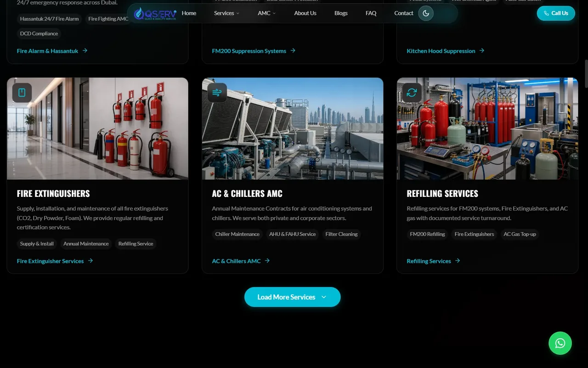Click the Refilling Service tag

click(136, 244)
